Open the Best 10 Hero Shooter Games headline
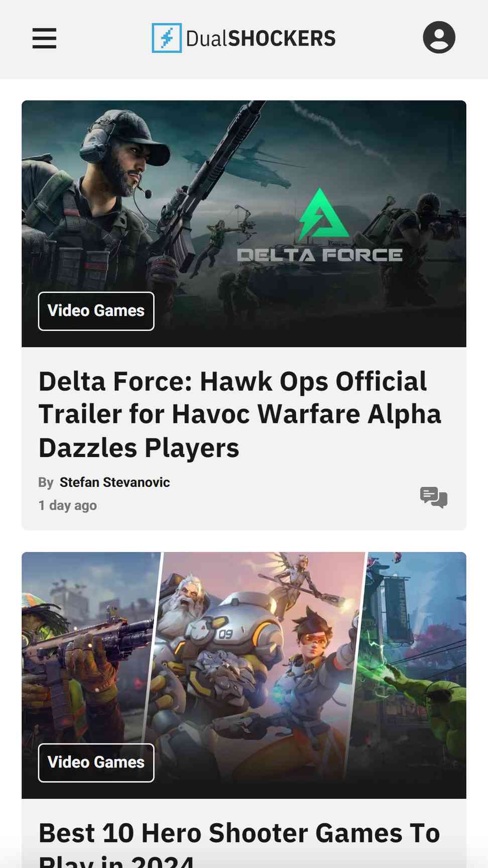488x868 pixels. click(239, 843)
